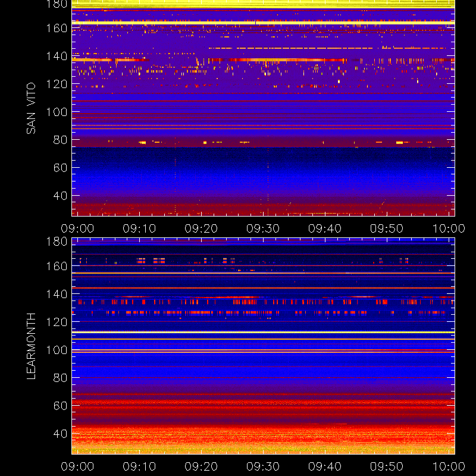This screenshot has height=476, width=476.
Task: Select the 80 frequency label on SAN VITO plot
Action: 60,140
